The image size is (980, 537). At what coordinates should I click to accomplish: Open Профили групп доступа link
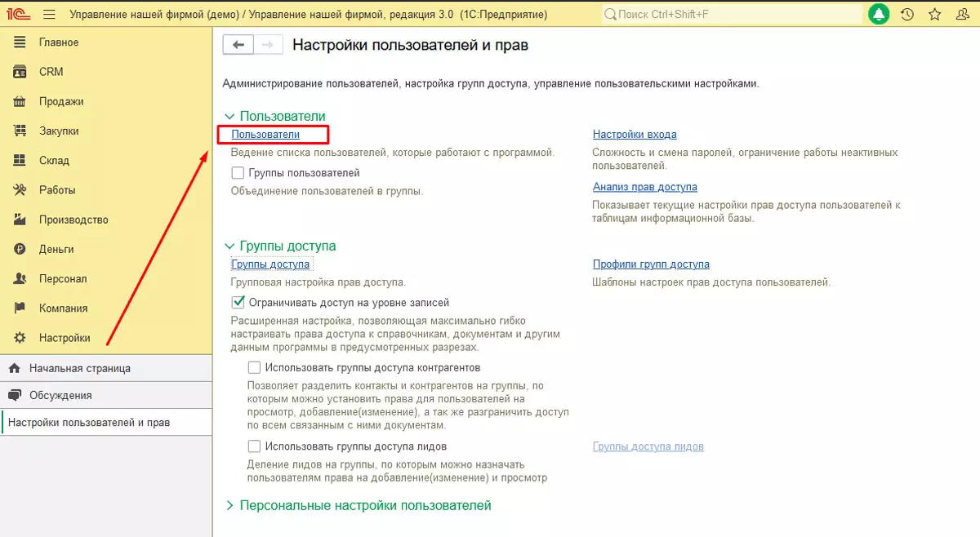click(651, 264)
